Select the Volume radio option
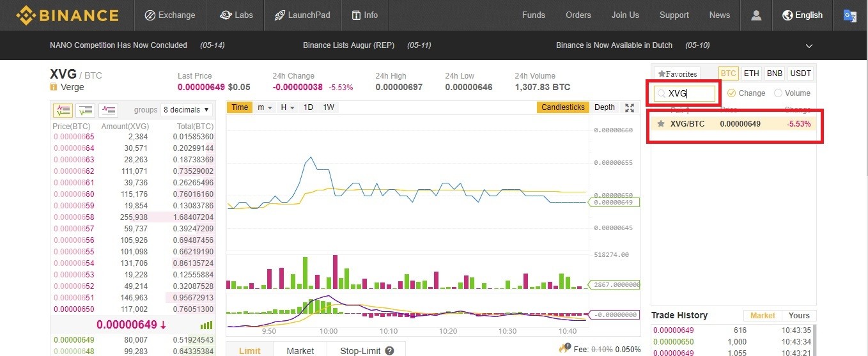This screenshot has height=356, width=868. [x=778, y=93]
